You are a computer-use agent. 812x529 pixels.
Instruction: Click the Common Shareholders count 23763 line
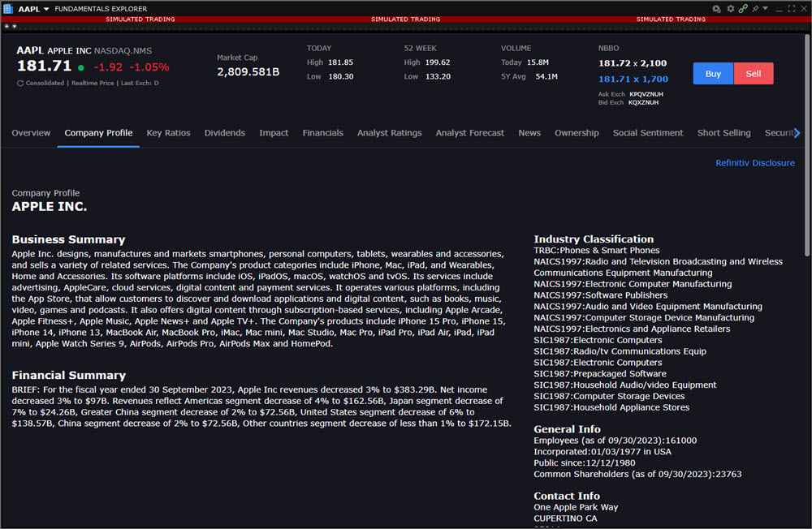637,474
